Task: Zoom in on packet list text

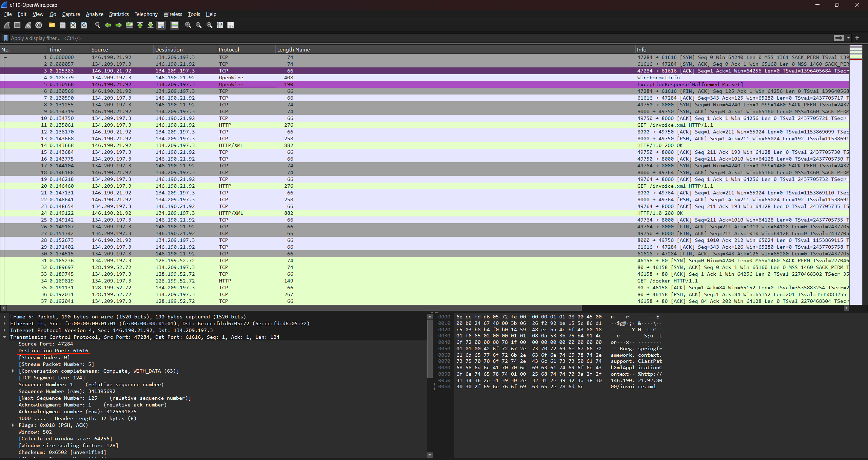Action: coord(188,25)
